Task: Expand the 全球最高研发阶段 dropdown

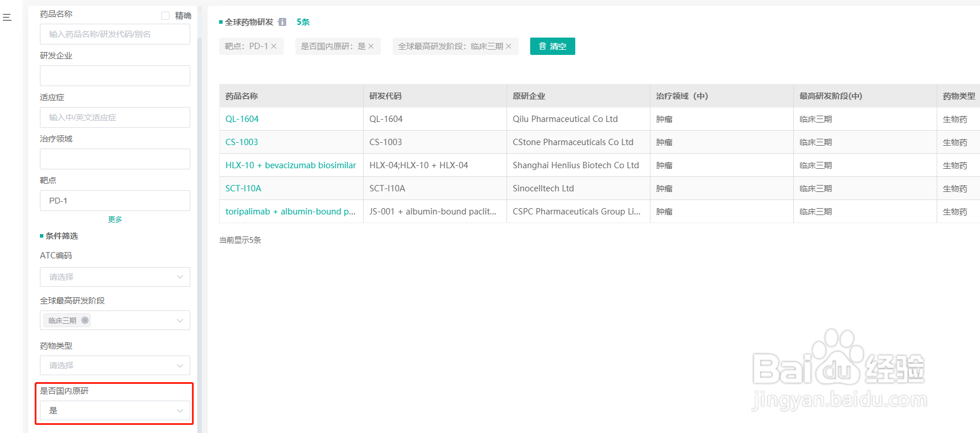Action: (x=115, y=320)
